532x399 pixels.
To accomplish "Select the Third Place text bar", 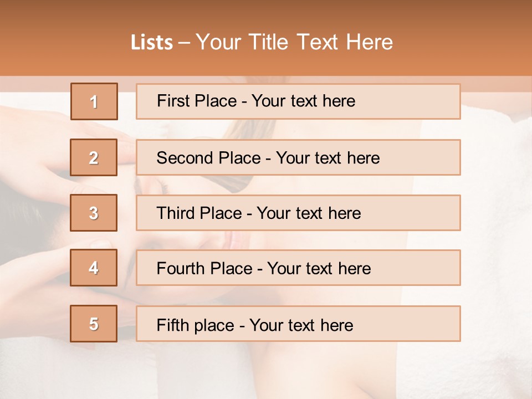I will [298, 213].
